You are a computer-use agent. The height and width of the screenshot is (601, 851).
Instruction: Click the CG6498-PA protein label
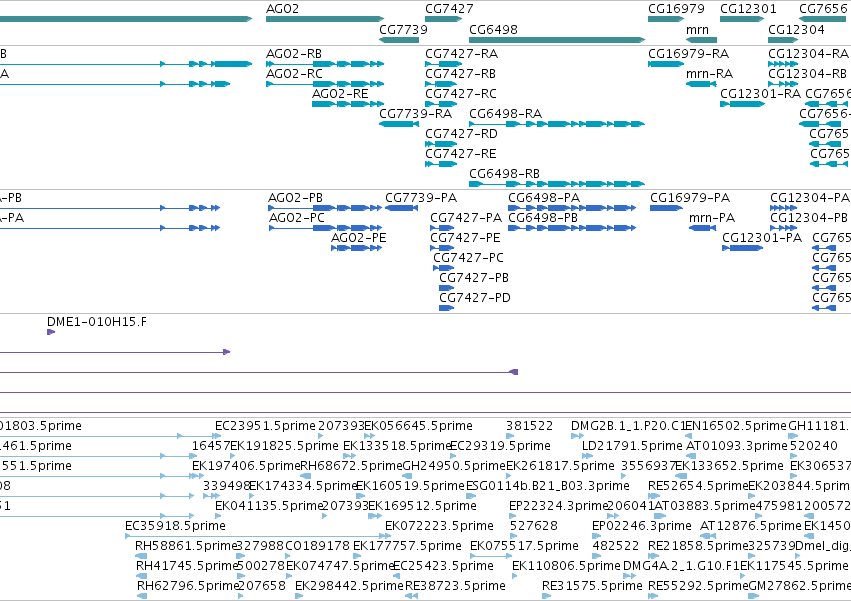[544, 198]
